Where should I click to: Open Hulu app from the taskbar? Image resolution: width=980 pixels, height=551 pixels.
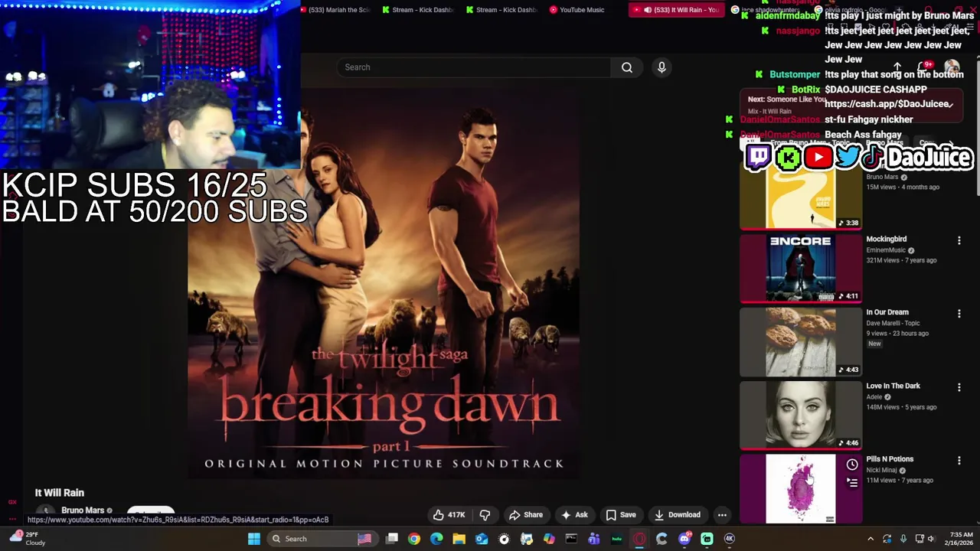[x=616, y=539]
